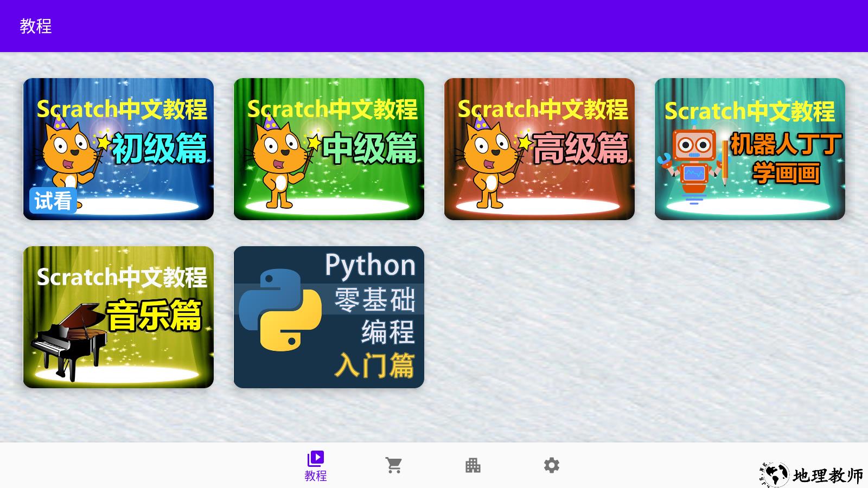The image size is (868, 488).
Task: Click the building icon in bottom navigation
Action: pyautogui.click(x=473, y=465)
